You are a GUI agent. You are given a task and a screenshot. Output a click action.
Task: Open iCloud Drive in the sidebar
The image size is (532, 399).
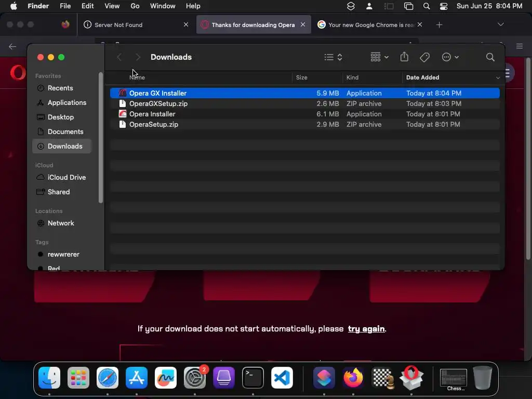pyautogui.click(x=61, y=178)
